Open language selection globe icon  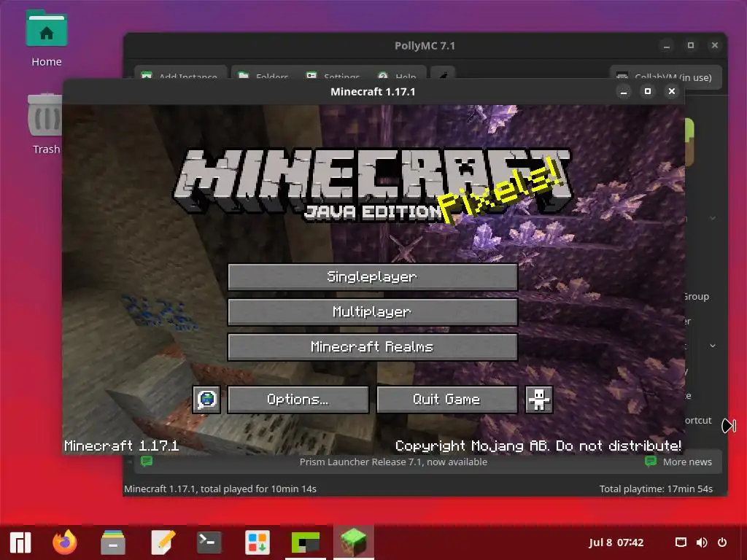point(206,399)
